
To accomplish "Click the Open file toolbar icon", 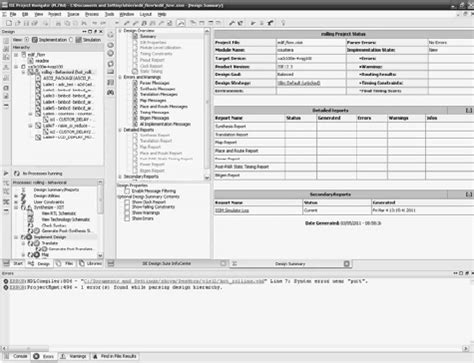I will (18, 23).
